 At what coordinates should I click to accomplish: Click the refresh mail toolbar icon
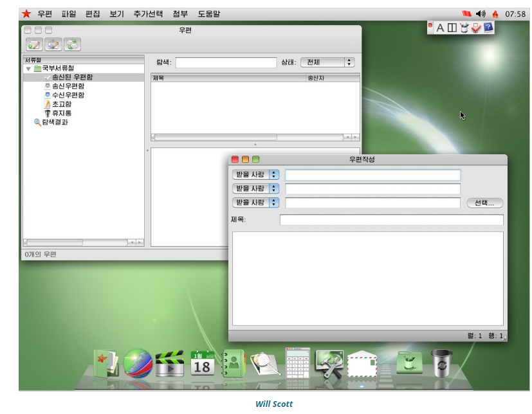pyautogui.click(x=72, y=44)
